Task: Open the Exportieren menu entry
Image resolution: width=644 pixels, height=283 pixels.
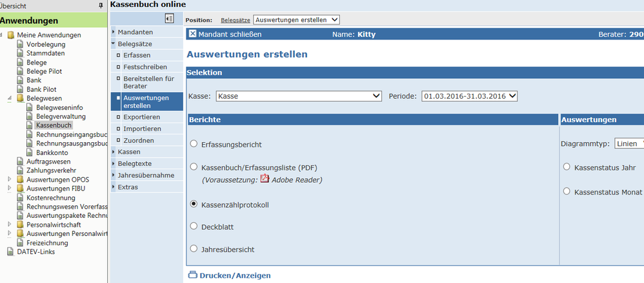Action: [x=142, y=117]
